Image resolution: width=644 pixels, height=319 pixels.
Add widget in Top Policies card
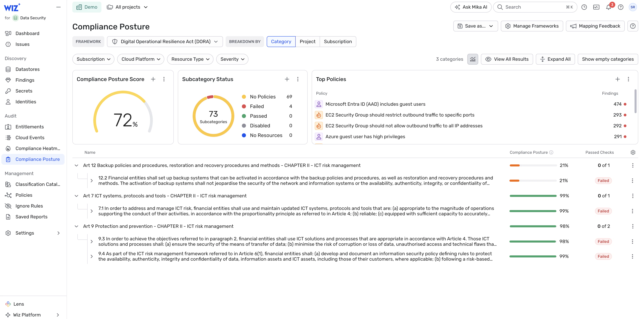tap(617, 79)
